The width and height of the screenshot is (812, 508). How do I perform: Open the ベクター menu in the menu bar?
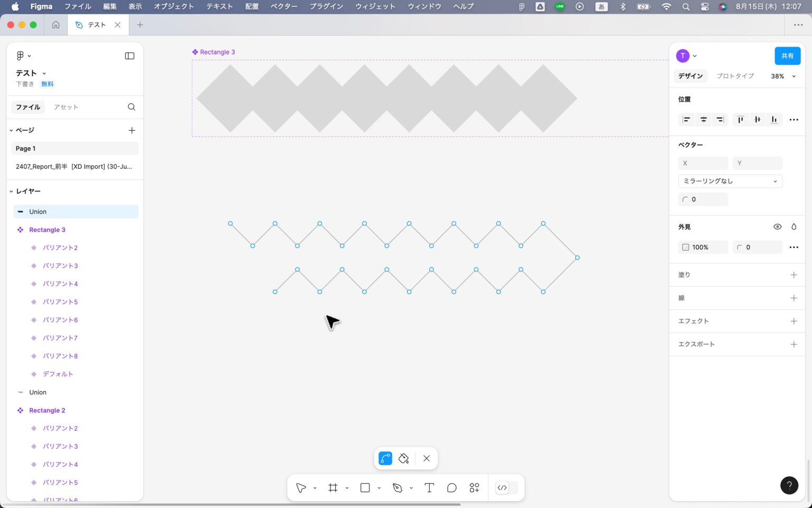tap(284, 6)
